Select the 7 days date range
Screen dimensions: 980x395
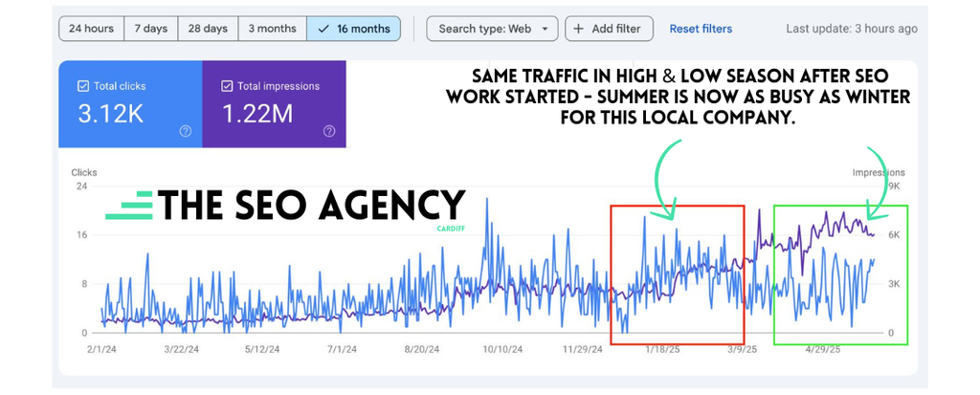[151, 29]
